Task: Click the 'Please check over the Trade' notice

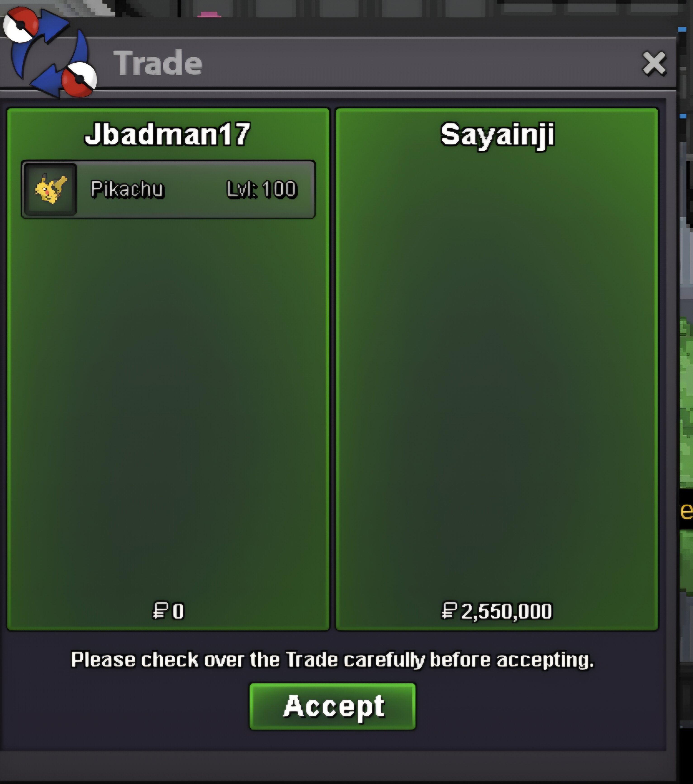Action: (332, 660)
